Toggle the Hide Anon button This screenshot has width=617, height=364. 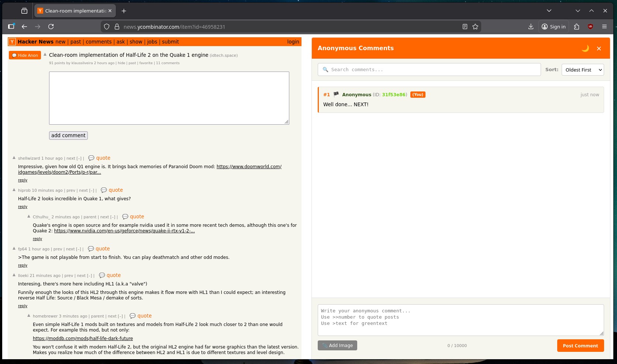click(25, 55)
